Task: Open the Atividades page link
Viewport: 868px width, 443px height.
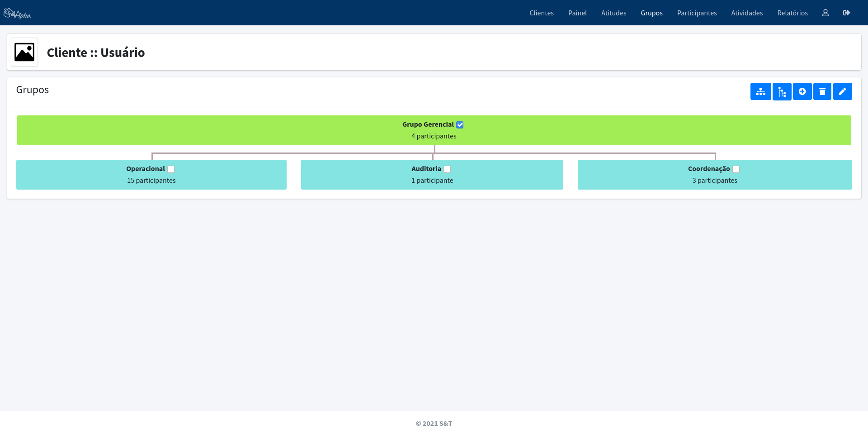Action: [x=747, y=13]
